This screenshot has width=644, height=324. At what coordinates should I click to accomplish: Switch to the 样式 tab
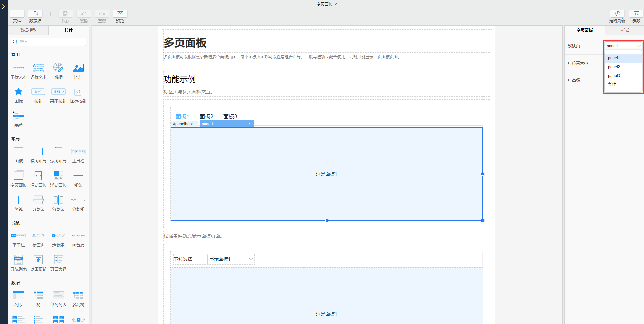click(x=624, y=30)
